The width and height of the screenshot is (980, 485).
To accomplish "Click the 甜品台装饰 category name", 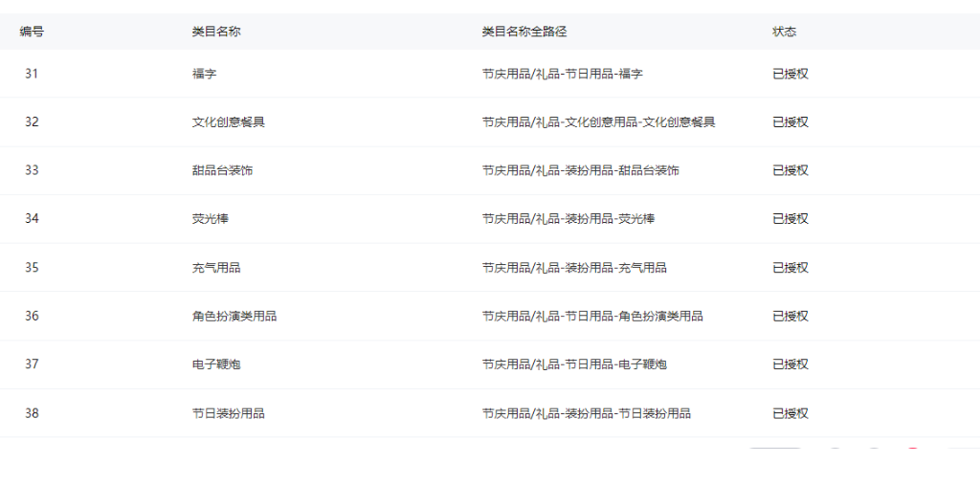I will pyautogui.click(x=222, y=170).
